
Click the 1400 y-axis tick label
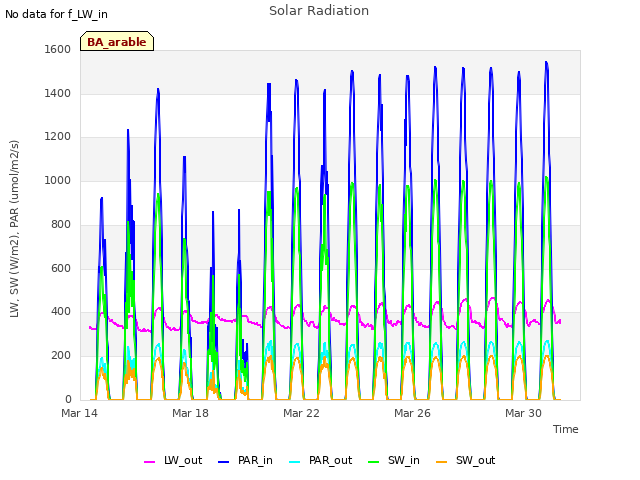click(x=58, y=93)
